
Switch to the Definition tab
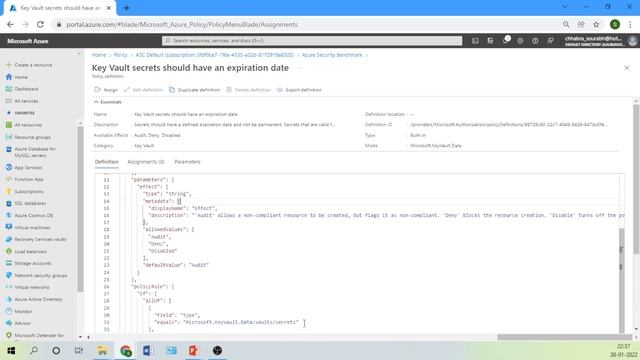point(107,162)
